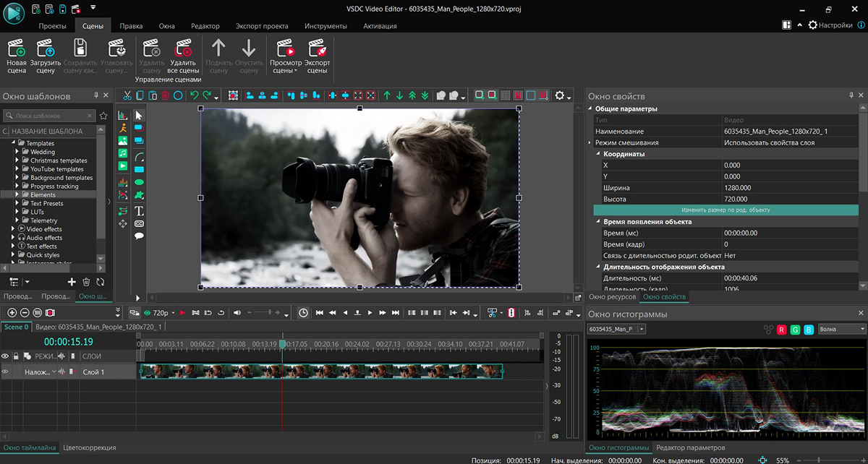Screen dimensions: 868x464
Task: Open the Редактор menu tab
Action: [x=205, y=26]
